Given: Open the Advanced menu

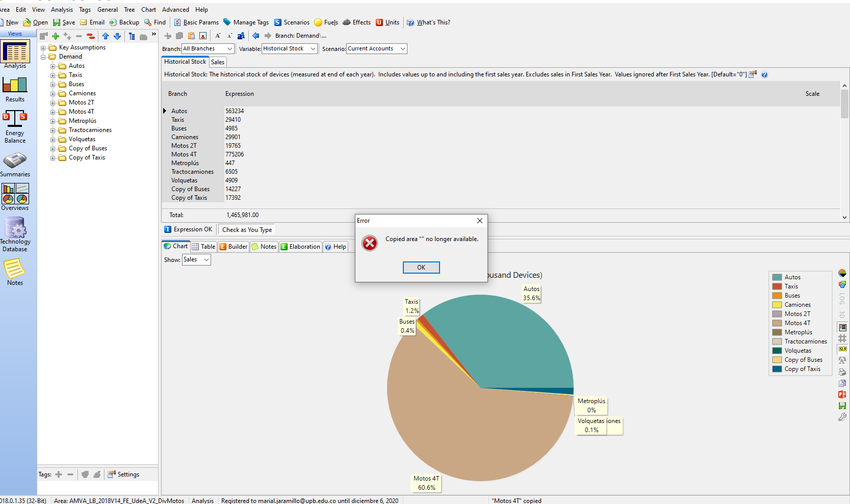Looking at the screenshot, I should [x=175, y=10].
